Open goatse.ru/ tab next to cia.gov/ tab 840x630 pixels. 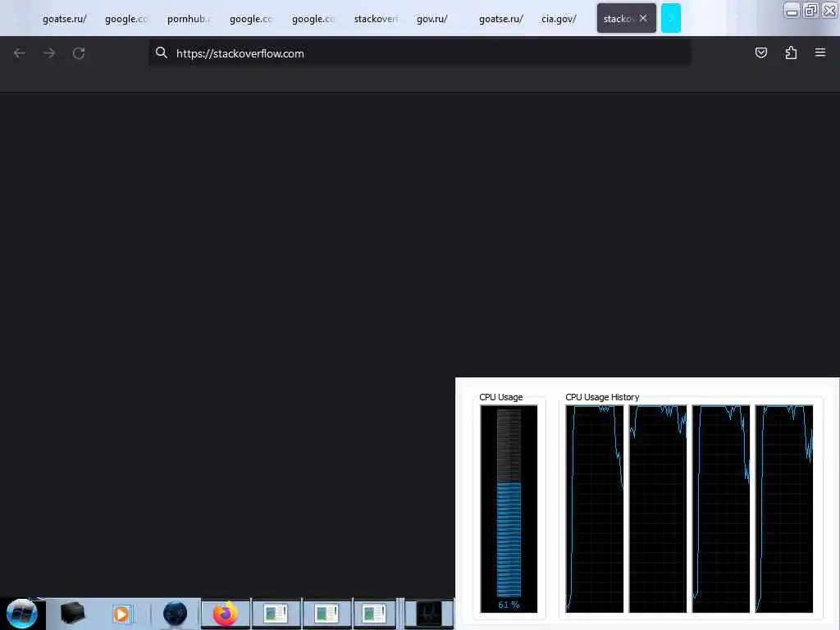tap(501, 19)
